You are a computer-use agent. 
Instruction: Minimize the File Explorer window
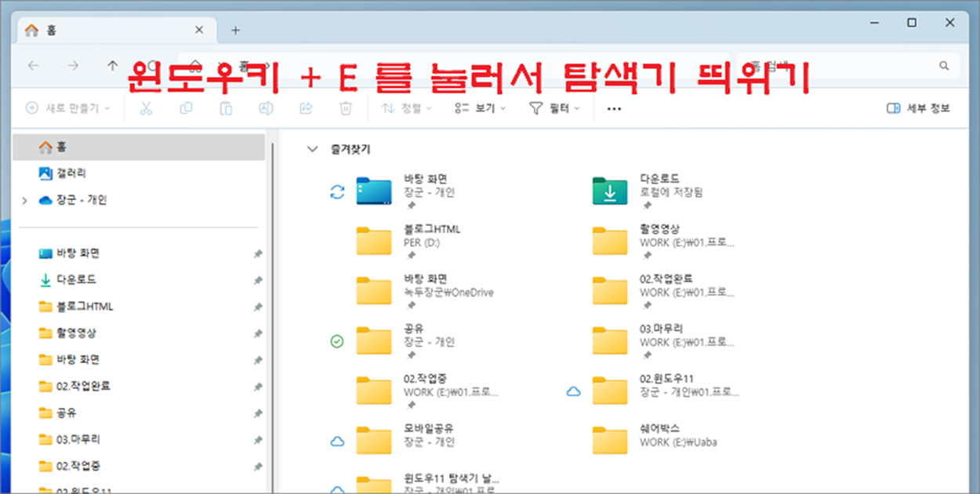873,23
